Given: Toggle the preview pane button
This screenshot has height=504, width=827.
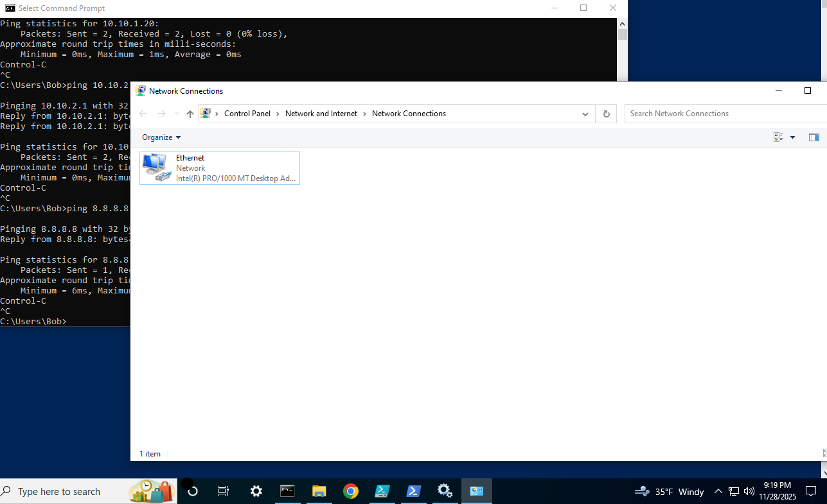Looking at the screenshot, I should tap(814, 137).
